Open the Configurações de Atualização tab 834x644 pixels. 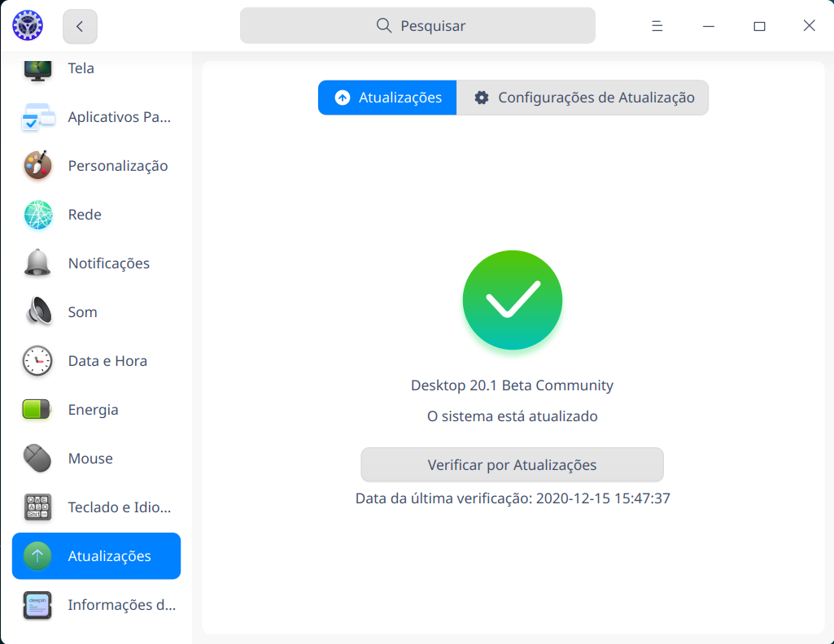point(583,97)
